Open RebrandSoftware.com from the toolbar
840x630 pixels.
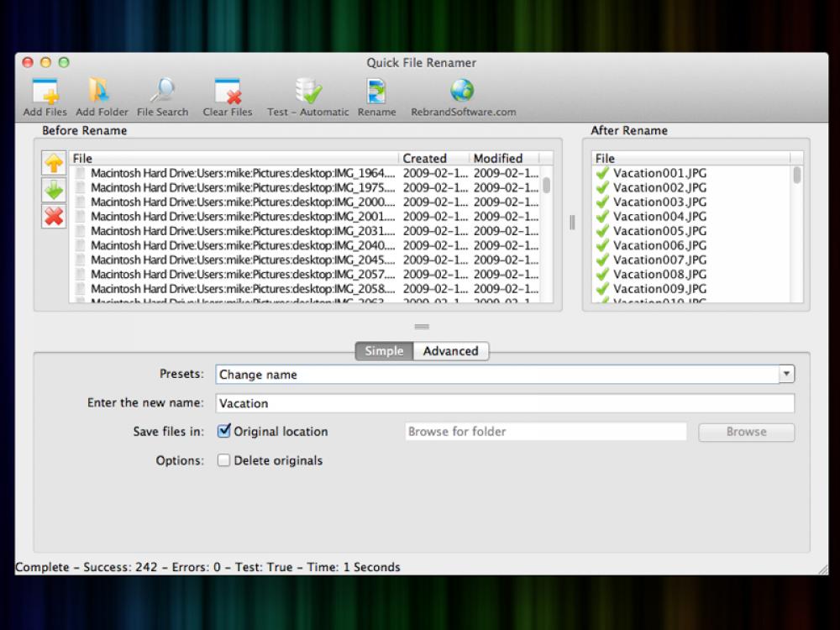click(461, 92)
